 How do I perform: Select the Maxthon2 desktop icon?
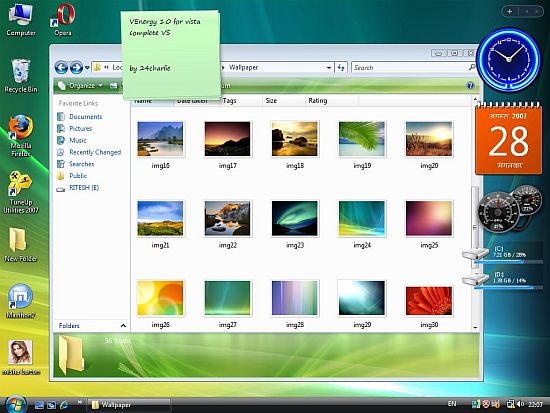pyautogui.click(x=20, y=301)
